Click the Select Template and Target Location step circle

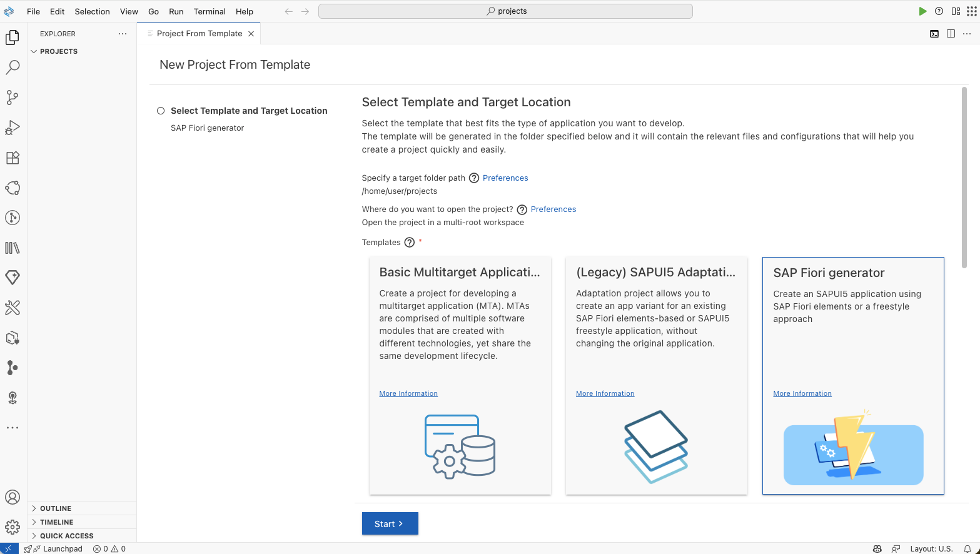(x=161, y=110)
